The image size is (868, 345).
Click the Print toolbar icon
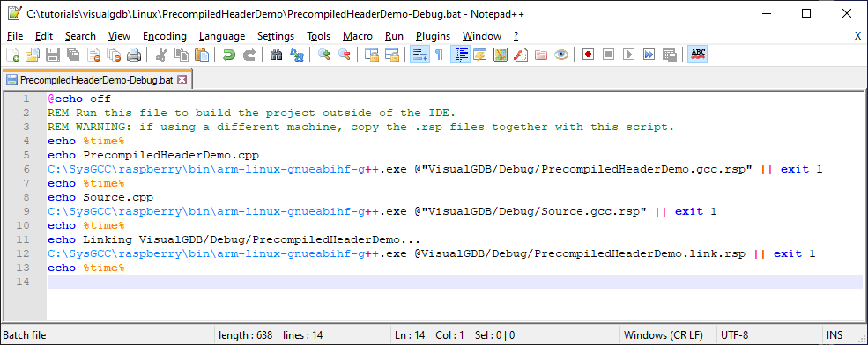[133, 55]
